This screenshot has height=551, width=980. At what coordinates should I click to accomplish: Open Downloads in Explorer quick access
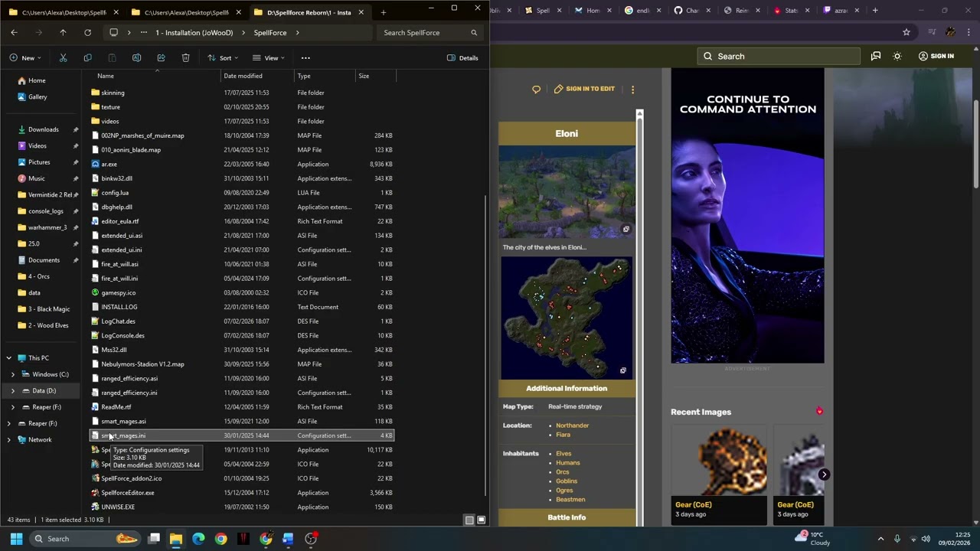[43, 129]
